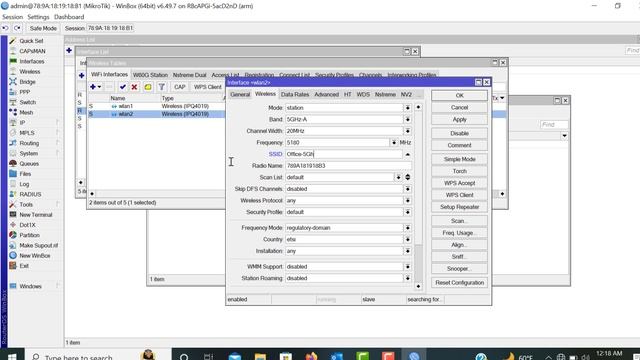Open RADIUS menu

30,194
